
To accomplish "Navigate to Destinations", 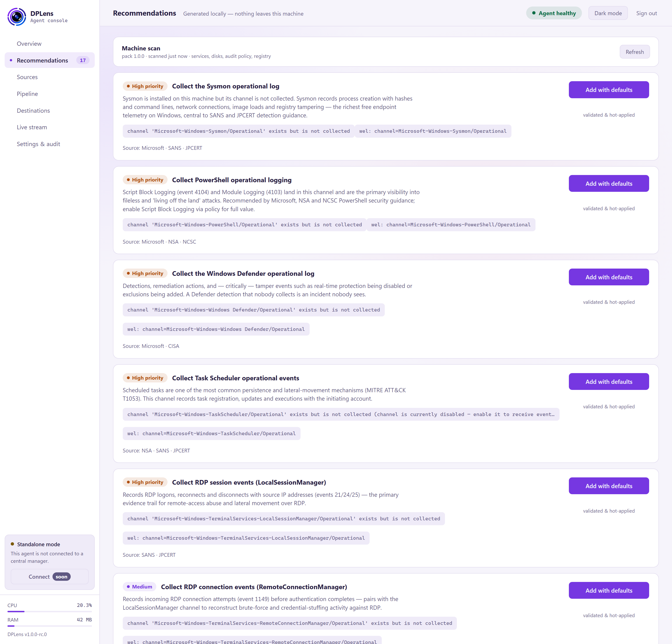I will (x=50, y=110).
